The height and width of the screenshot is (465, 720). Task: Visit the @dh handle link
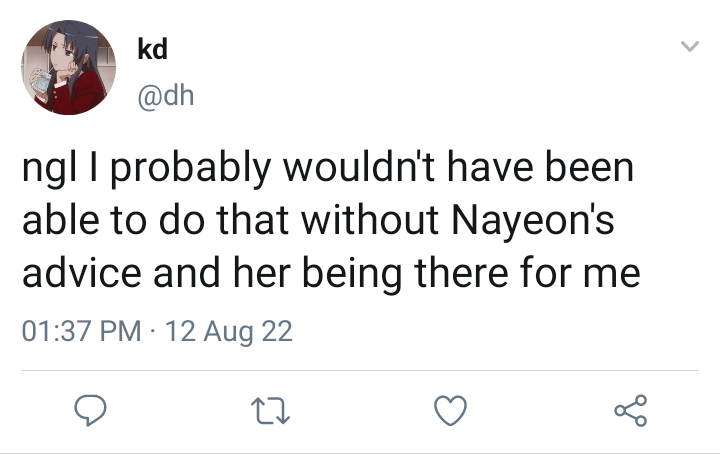[166, 96]
